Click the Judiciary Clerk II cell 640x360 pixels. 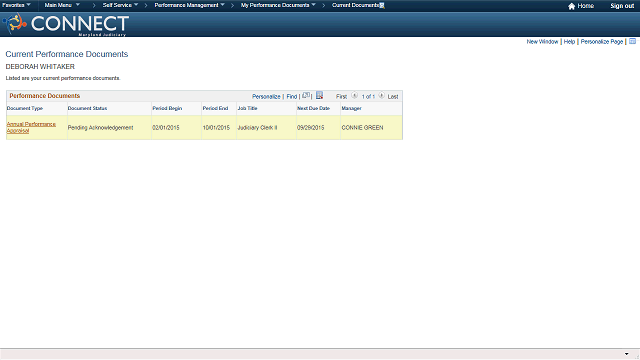[257, 128]
